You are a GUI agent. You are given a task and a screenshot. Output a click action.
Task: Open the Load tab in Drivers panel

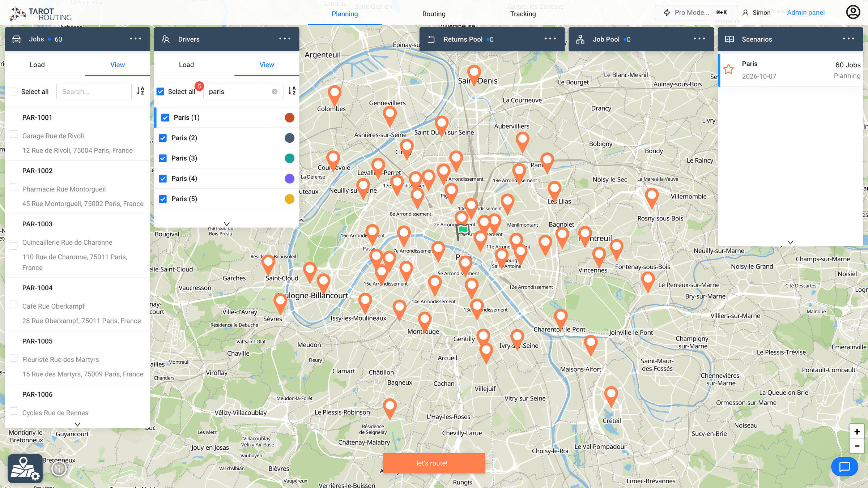tap(186, 65)
